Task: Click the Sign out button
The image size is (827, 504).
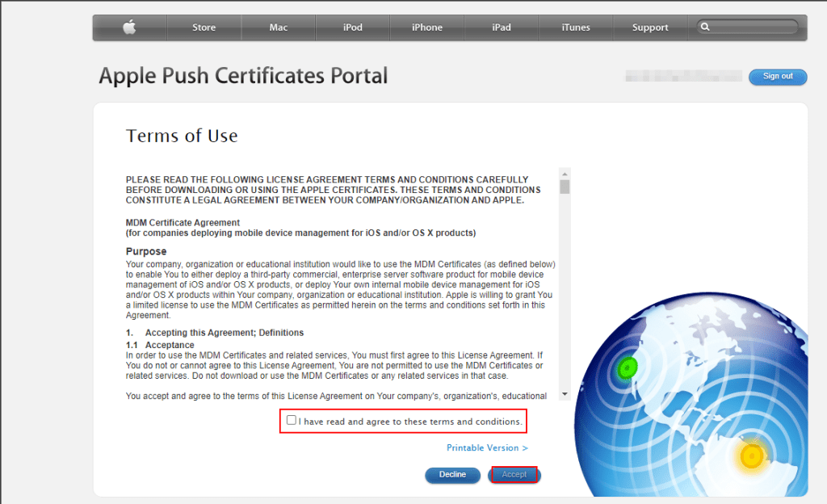Action: (x=777, y=77)
